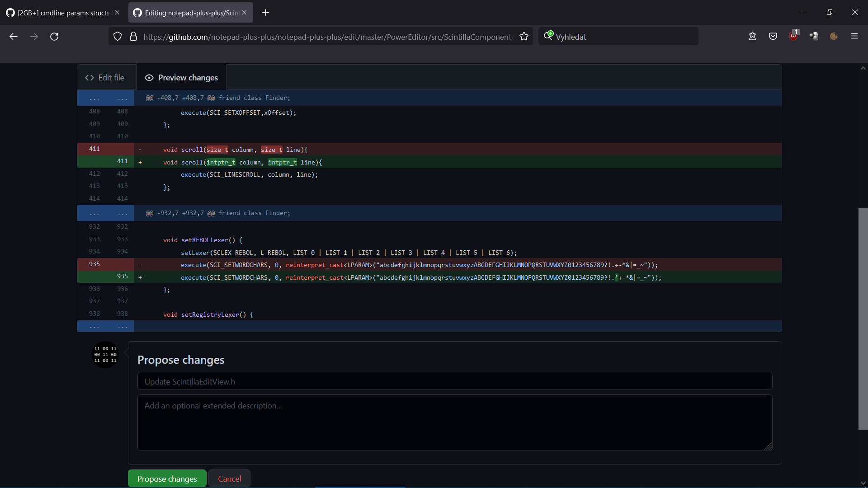This screenshot has height=488, width=868.
Task: Open site info via the padlock icon
Action: coord(133,37)
